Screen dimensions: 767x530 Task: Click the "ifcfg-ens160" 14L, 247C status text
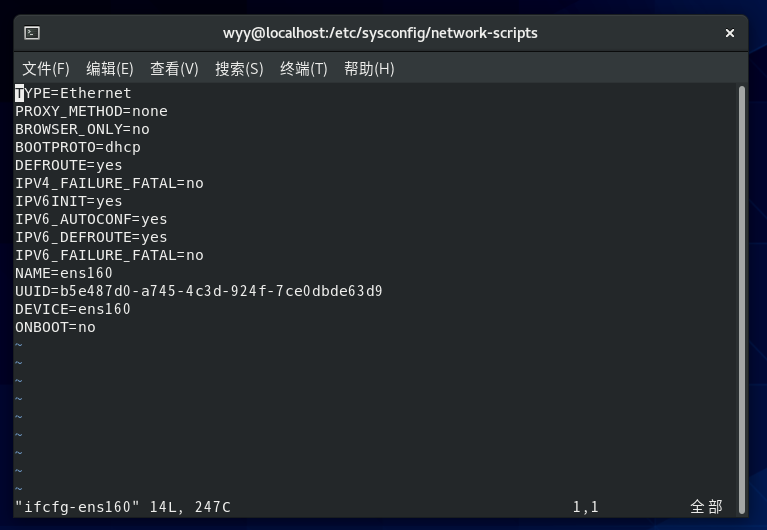123,507
